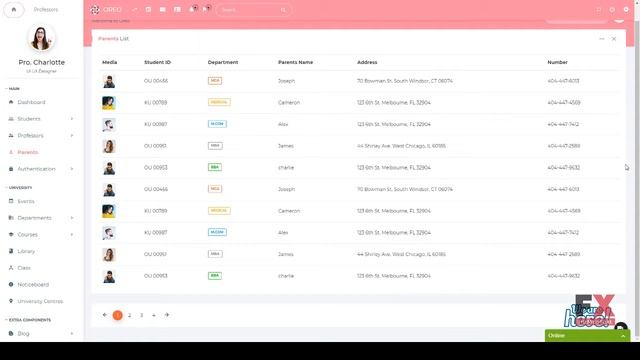Expand the Courses submenu chevron

(72, 235)
